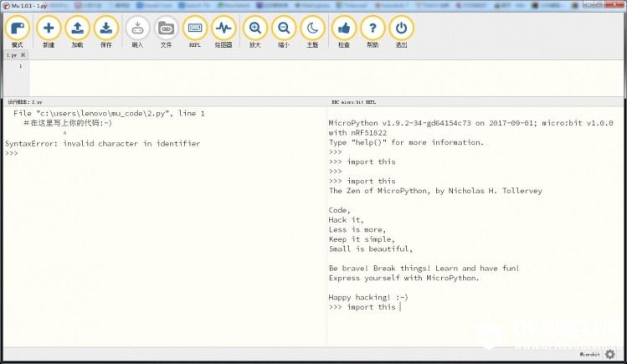
Task: Click the 'with nRF51822' line in REPL
Action: pos(357,133)
